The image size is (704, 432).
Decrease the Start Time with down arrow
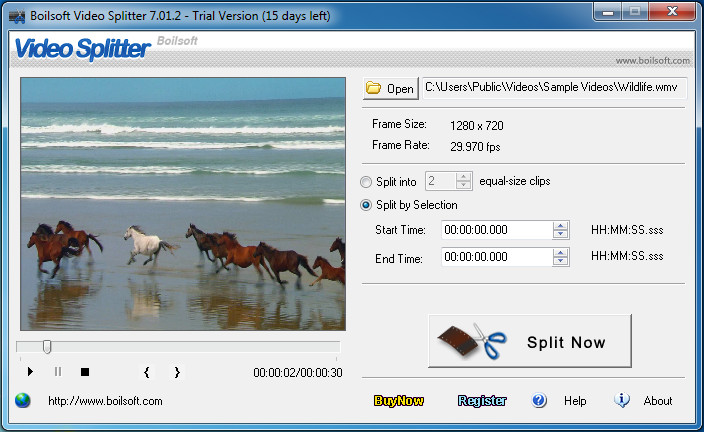coord(561,235)
